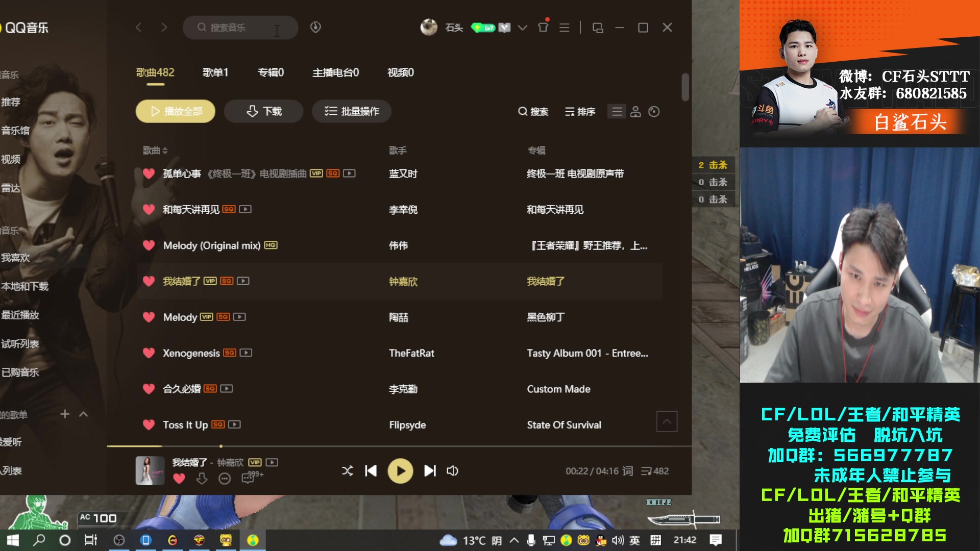The image size is (980, 551).
Task: Unlike Melody (Original mix) heart
Action: [x=149, y=245]
